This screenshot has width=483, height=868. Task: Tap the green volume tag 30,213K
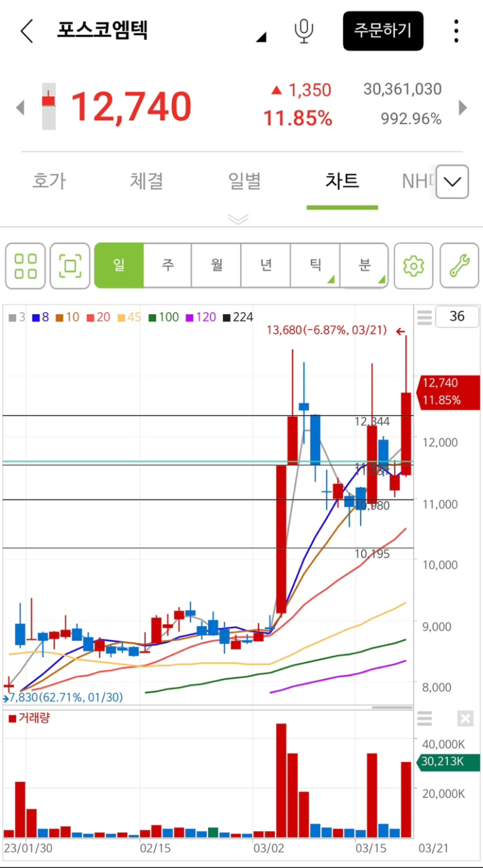(448, 762)
